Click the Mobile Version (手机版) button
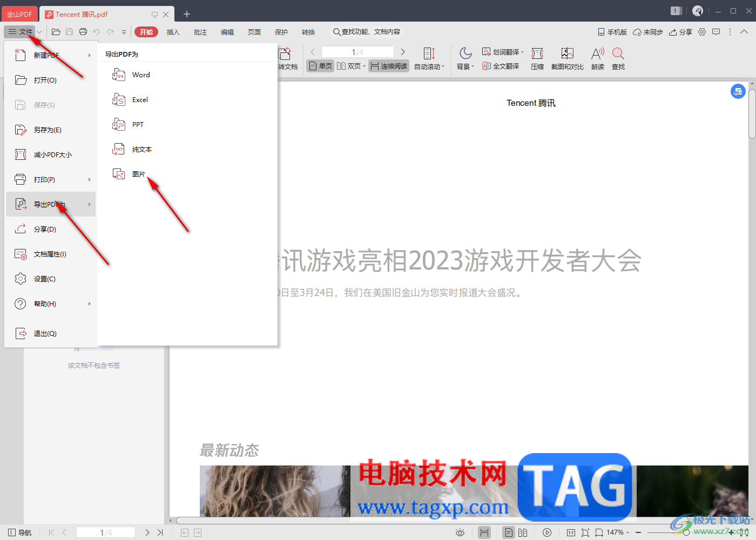The image size is (756, 540). [612, 32]
